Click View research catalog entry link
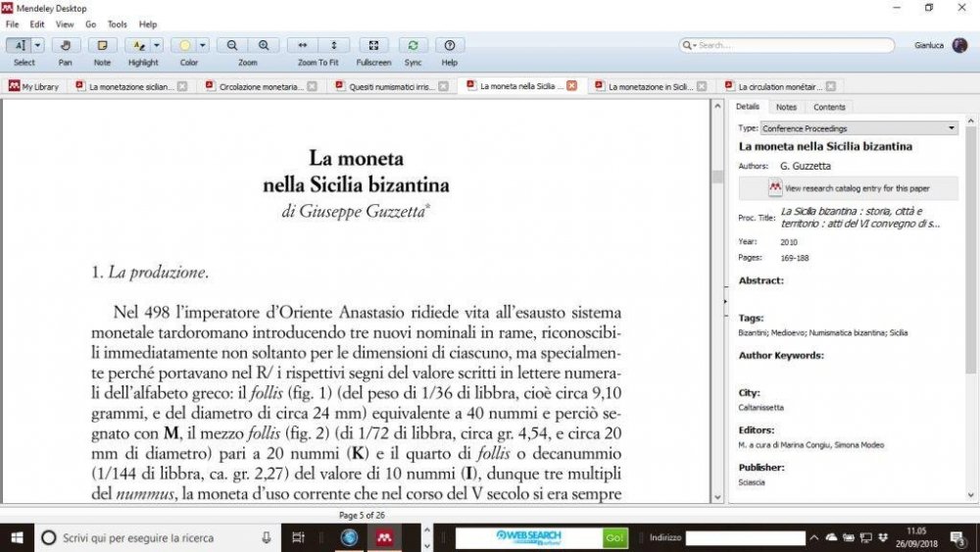This screenshot has width=980, height=552. [857, 188]
